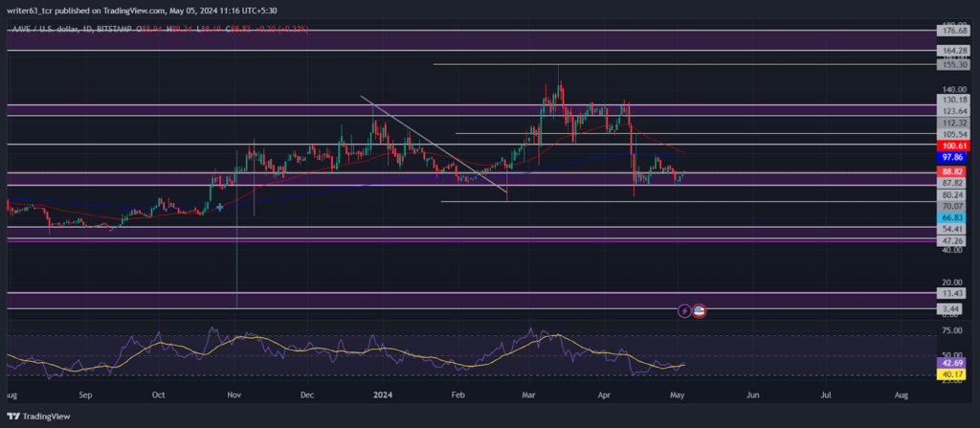Click the Mar label on time axis

pos(529,396)
